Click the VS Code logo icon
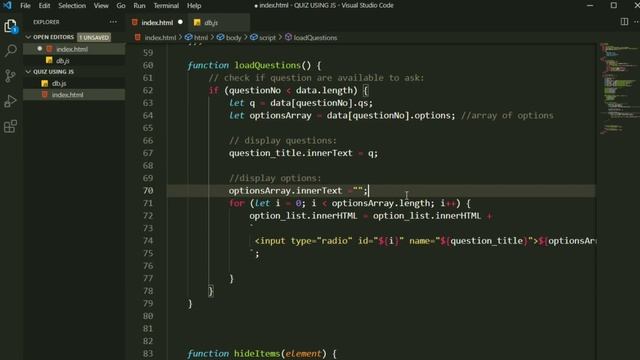640x360 pixels. (7, 5)
